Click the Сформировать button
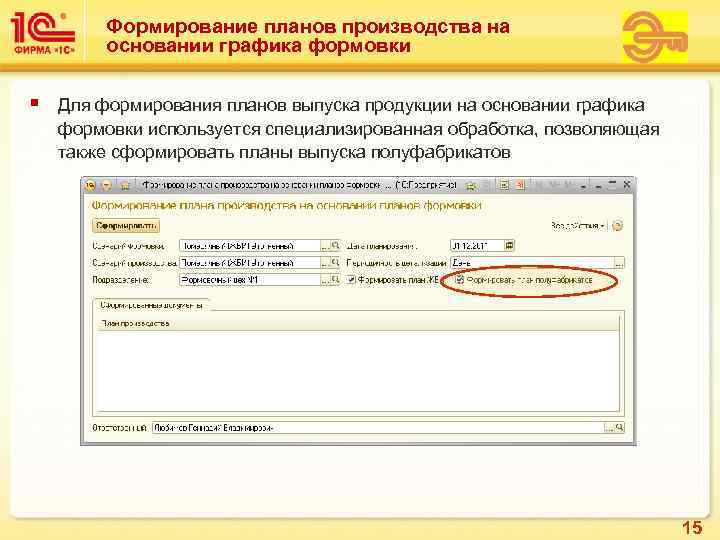The height and width of the screenshot is (540, 720). point(126,225)
